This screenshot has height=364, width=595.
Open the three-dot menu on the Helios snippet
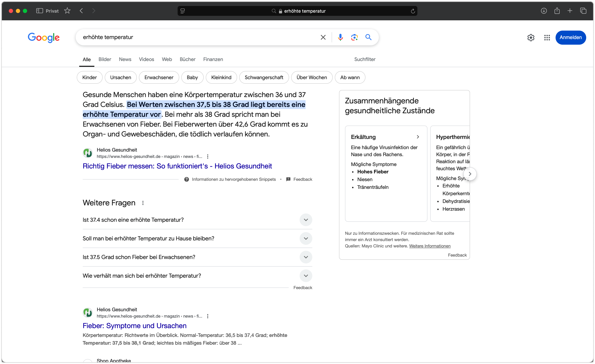point(207,156)
